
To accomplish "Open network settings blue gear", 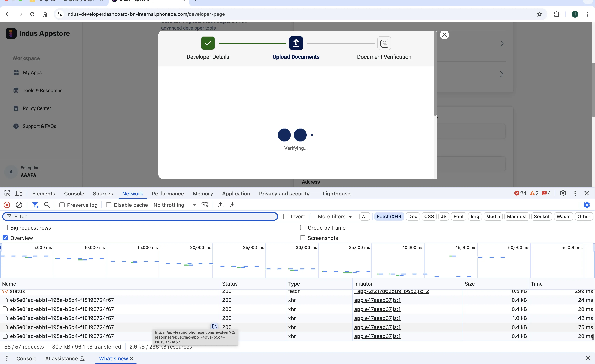I will point(587,205).
